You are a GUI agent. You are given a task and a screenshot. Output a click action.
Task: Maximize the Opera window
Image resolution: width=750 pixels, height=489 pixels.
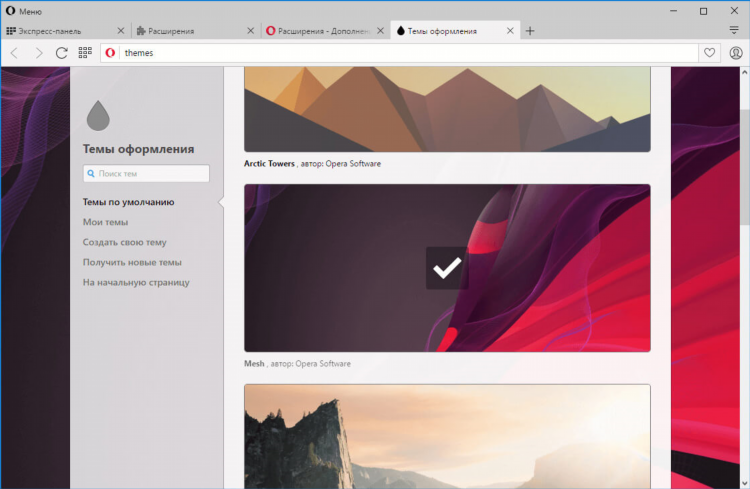pos(704,11)
